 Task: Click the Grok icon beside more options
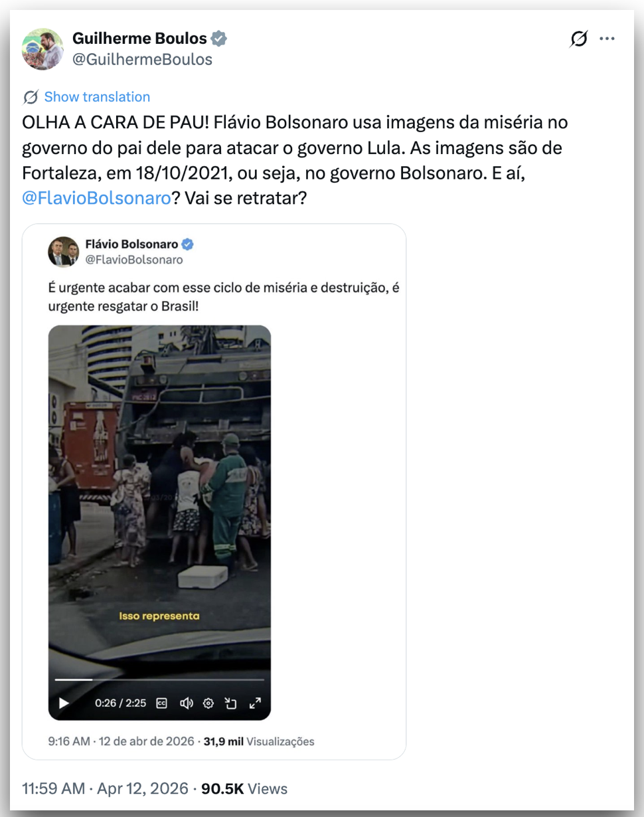pos(579,40)
